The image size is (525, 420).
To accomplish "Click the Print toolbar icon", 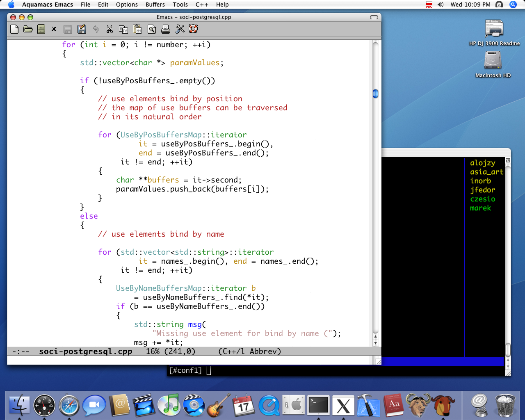I will click(x=166, y=29).
